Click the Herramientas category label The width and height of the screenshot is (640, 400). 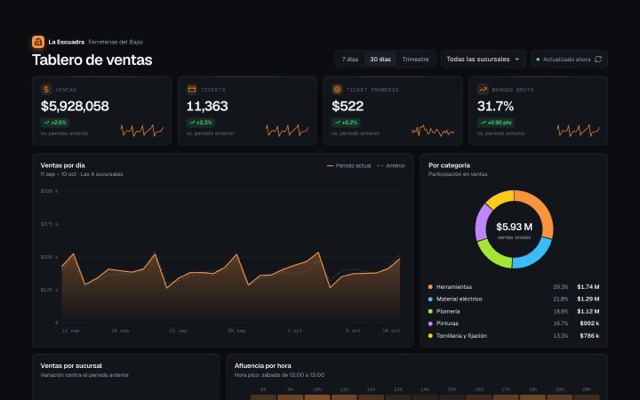tap(454, 287)
